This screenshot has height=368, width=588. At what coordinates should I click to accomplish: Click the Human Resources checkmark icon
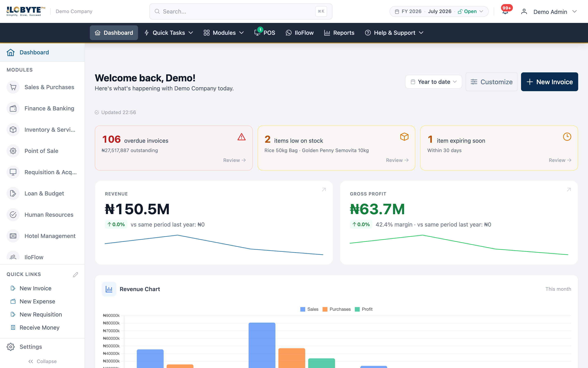[13, 215]
